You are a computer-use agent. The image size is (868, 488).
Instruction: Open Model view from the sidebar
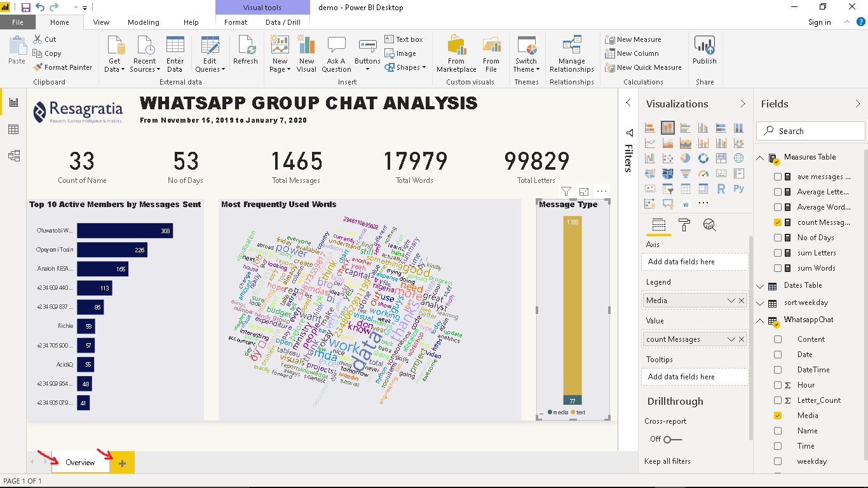pos(13,156)
